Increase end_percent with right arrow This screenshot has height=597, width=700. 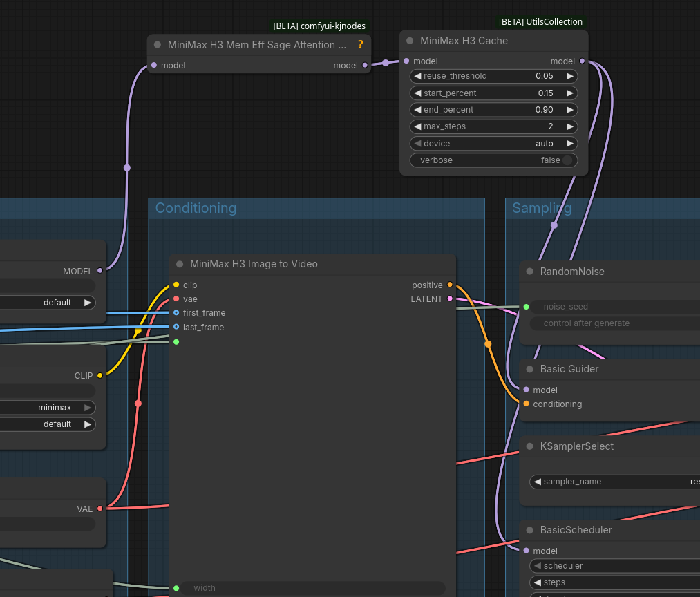coord(569,110)
